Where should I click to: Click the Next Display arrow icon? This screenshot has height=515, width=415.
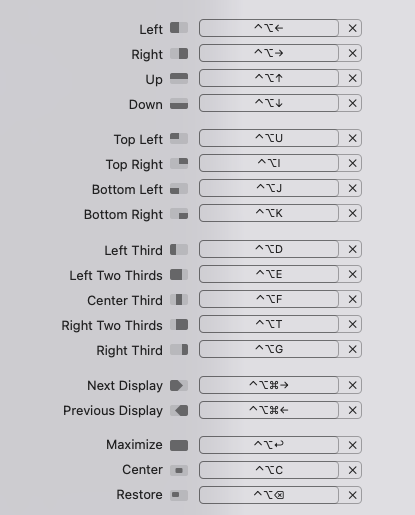(x=179, y=385)
